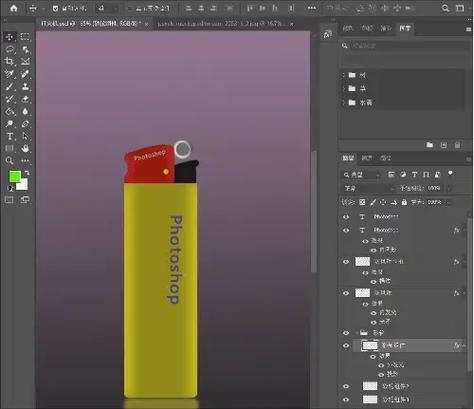This screenshot has height=409, width=474.
Task: Select the Frame tool
Action: (25, 61)
